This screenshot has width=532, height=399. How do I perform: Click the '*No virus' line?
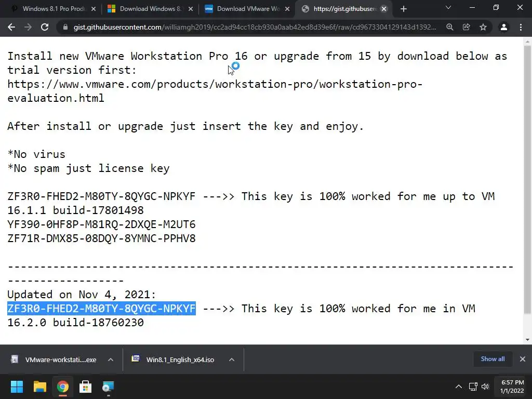pyautogui.click(x=36, y=154)
